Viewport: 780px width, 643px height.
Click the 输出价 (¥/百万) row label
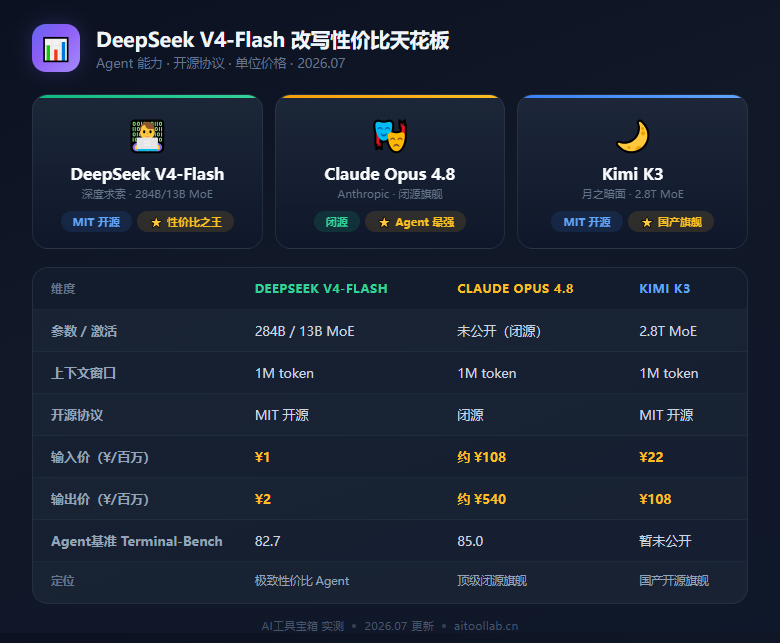[x=100, y=499]
